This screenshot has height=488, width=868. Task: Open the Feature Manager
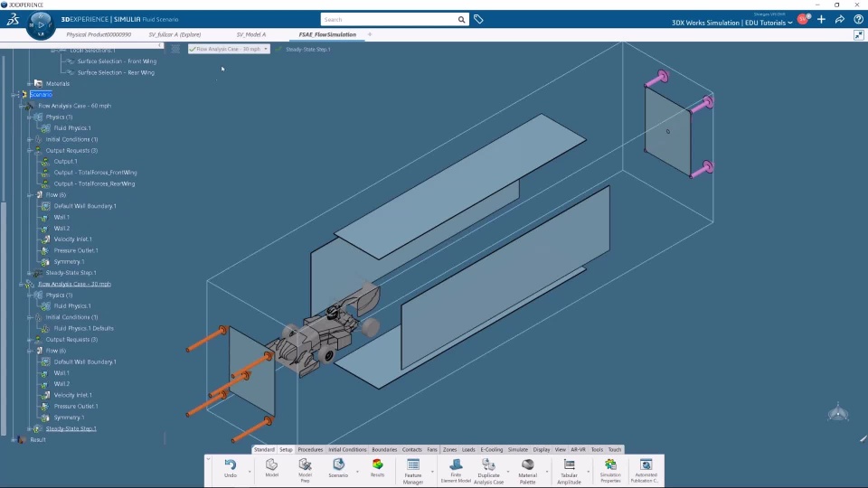coord(413,471)
